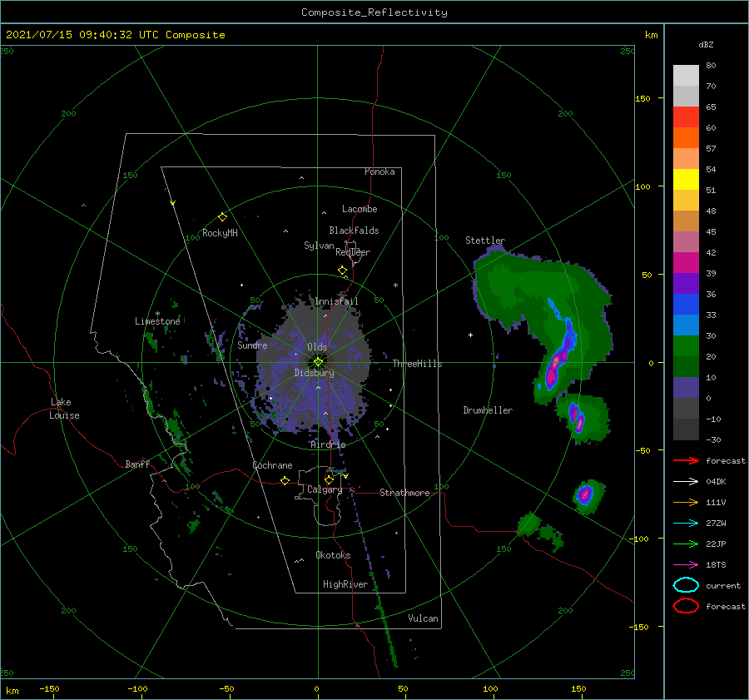749x700 pixels.
Task: Click the 'Drumheller' city label
Action: (x=488, y=410)
